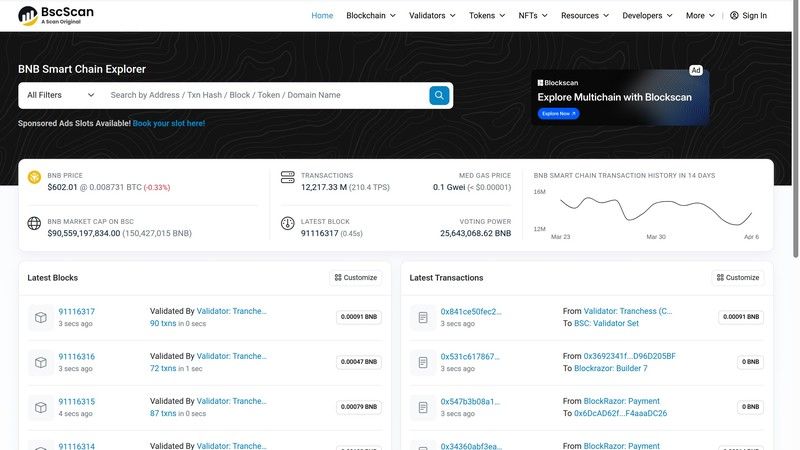Click document icon for txn 0x841ce50fec2
The width and height of the screenshot is (800, 450).
pos(423,317)
